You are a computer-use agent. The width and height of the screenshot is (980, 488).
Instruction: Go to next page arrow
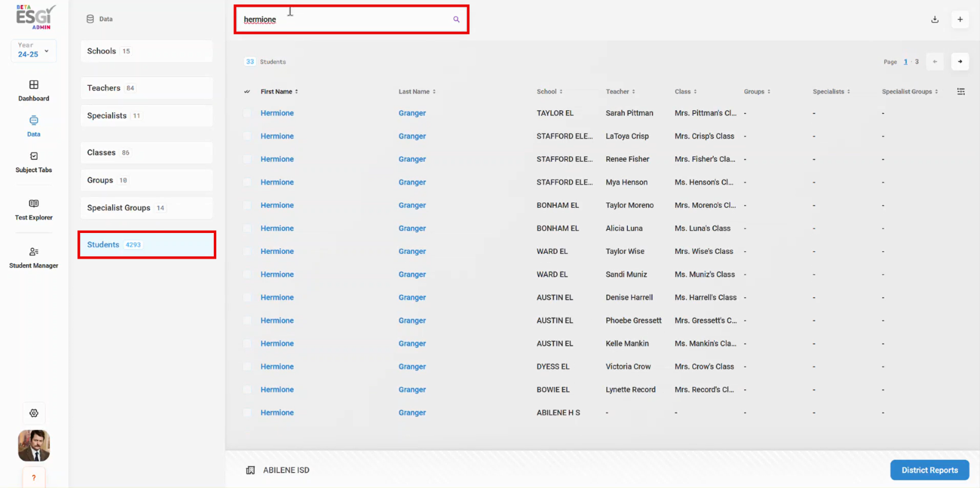pos(960,61)
